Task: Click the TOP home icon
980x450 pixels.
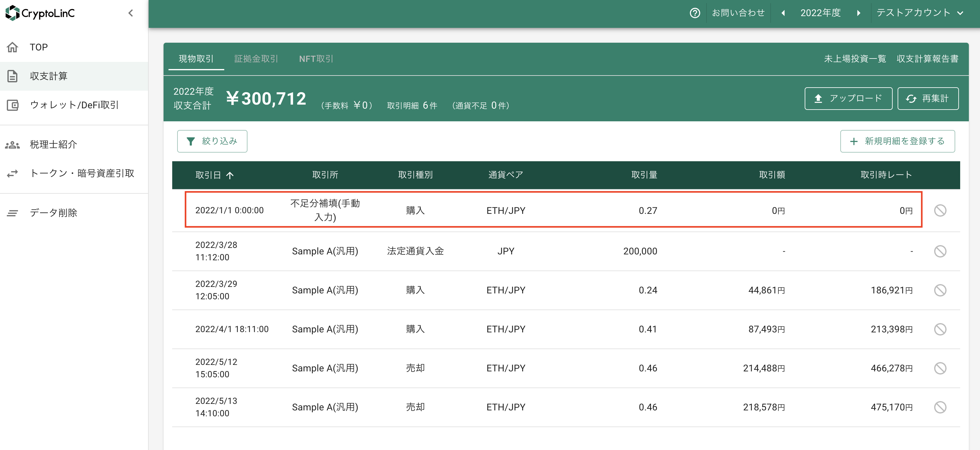Action: coord(13,47)
